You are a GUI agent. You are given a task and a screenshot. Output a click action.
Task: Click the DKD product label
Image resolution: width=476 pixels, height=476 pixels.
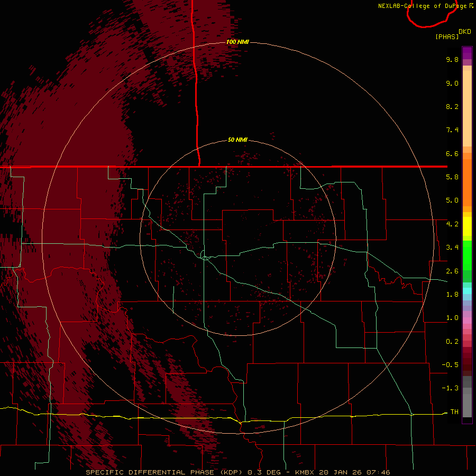coord(465,32)
